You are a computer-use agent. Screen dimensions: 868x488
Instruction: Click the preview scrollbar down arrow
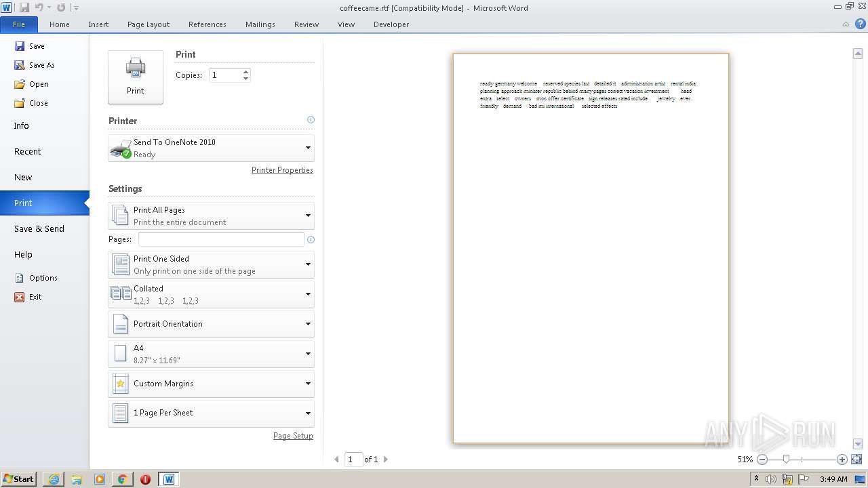[x=857, y=444]
